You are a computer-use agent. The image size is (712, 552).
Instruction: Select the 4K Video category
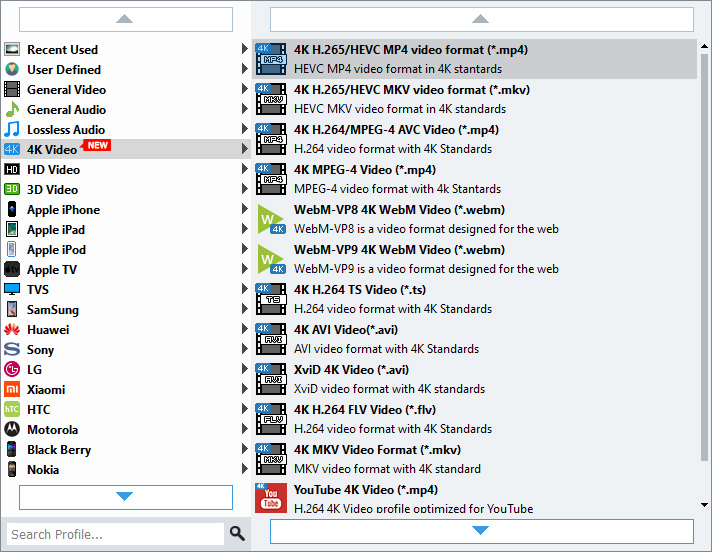[x=125, y=149]
